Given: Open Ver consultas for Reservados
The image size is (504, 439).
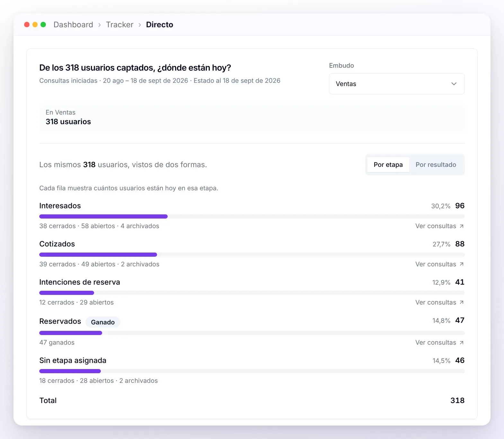Looking at the screenshot, I should 439,343.
